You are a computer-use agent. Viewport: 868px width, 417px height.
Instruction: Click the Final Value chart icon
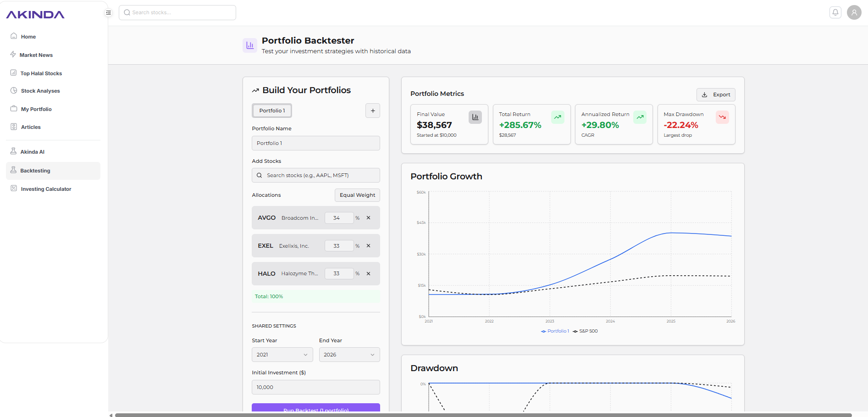coord(475,117)
